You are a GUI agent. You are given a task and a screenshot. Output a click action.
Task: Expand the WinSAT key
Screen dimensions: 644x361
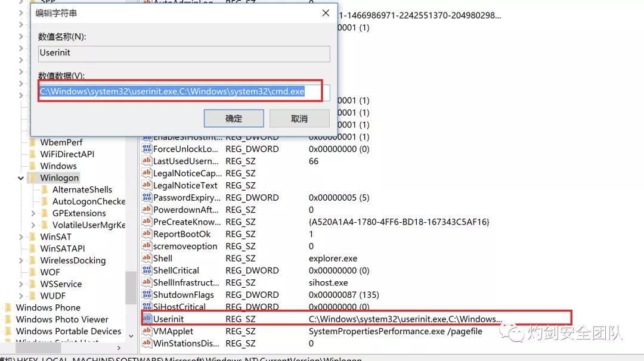[21, 237]
